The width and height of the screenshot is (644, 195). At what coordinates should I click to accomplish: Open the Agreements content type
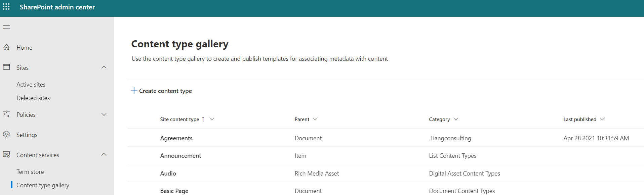(176, 138)
